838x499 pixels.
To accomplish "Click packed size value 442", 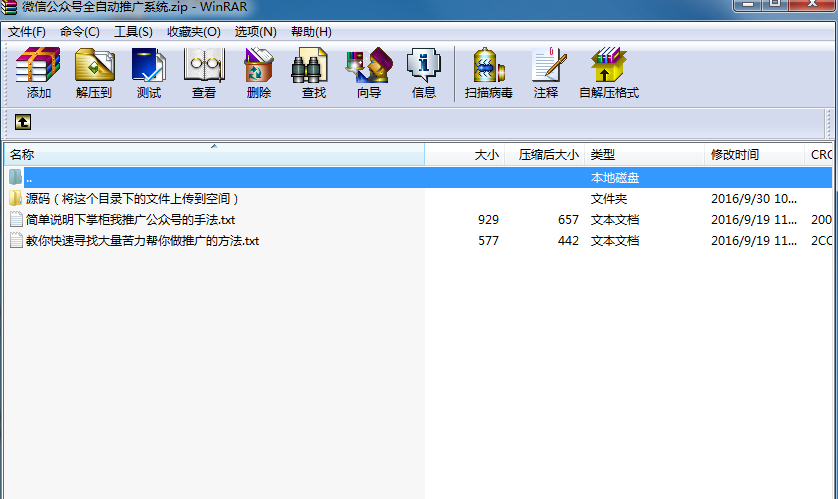I will click(568, 240).
